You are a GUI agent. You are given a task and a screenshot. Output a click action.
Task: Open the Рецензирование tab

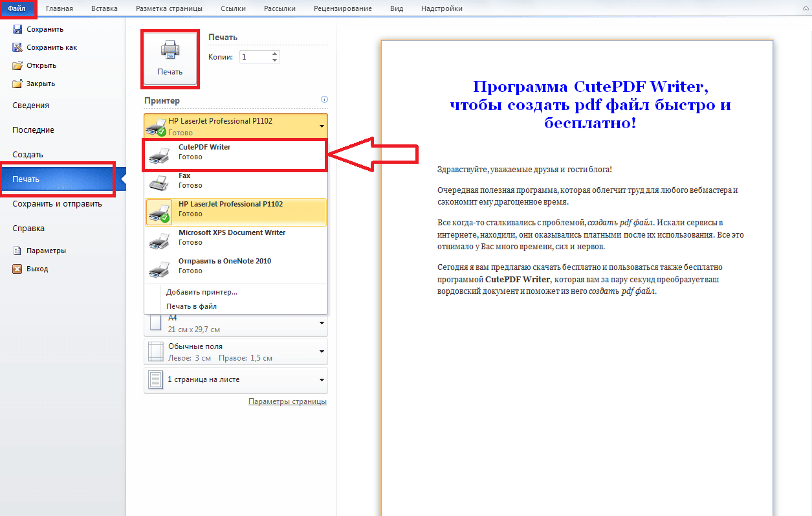tap(343, 8)
